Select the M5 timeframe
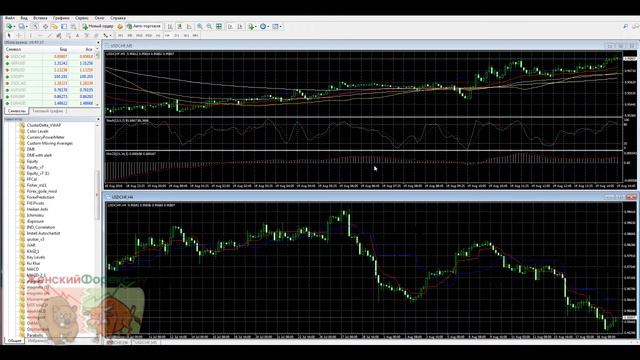This screenshot has width=640, height=360. click(x=130, y=36)
